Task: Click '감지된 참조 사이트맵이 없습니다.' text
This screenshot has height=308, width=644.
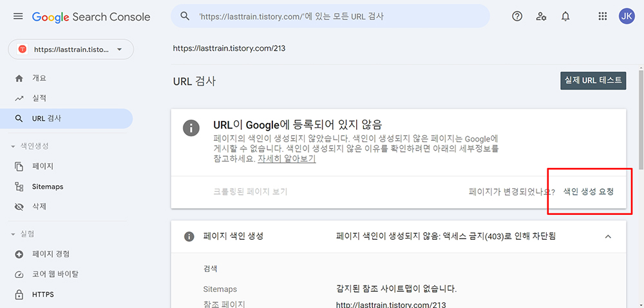Action: (396, 289)
